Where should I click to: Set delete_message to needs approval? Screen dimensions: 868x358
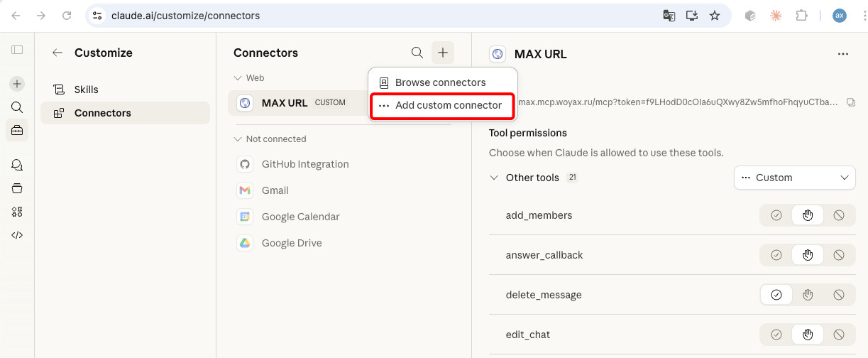pos(808,295)
